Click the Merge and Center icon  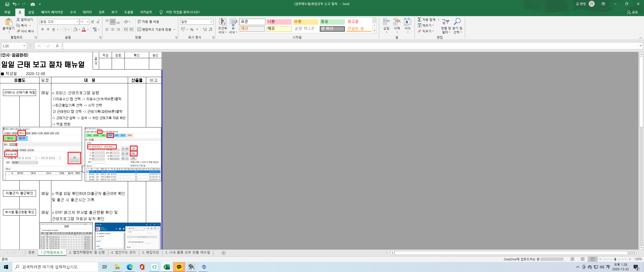pyautogui.click(x=139, y=29)
